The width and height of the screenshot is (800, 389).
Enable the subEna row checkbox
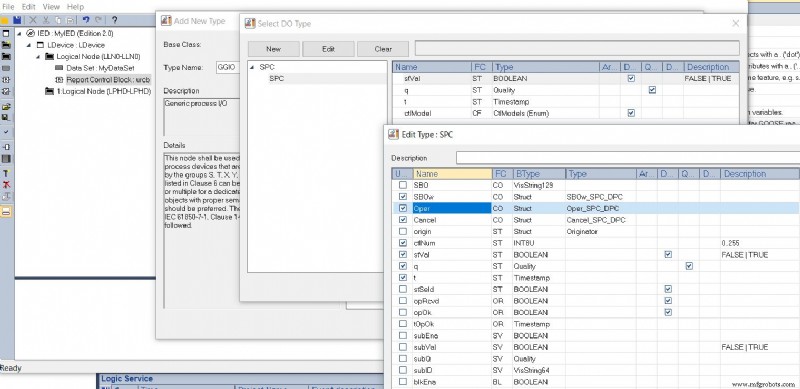pyautogui.click(x=403, y=335)
